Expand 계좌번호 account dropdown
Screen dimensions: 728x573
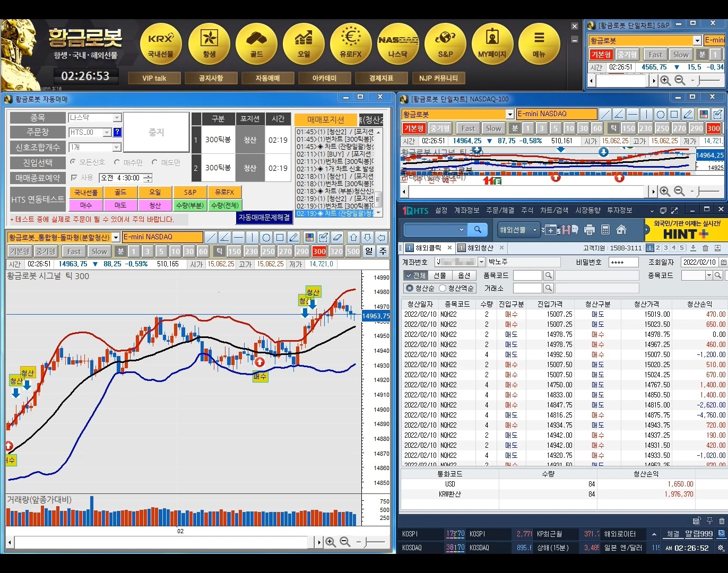click(481, 262)
